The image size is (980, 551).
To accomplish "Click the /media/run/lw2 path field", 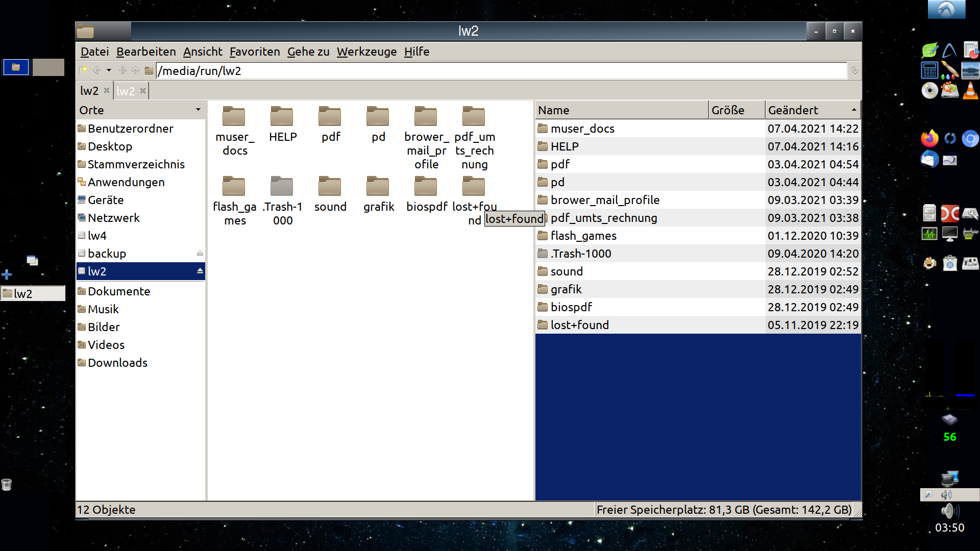I will pyautogui.click(x=500, y=71).
